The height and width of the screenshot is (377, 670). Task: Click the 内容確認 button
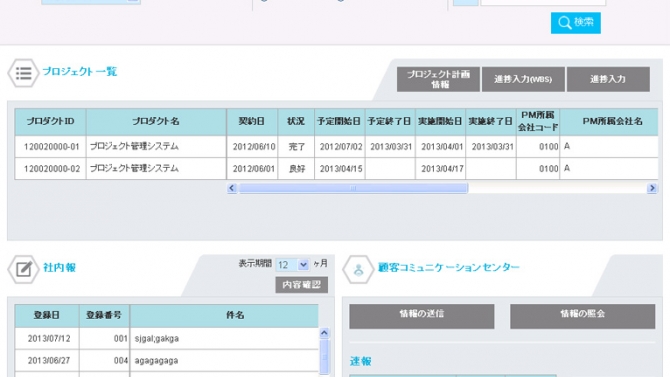click(x=302, y=285)
